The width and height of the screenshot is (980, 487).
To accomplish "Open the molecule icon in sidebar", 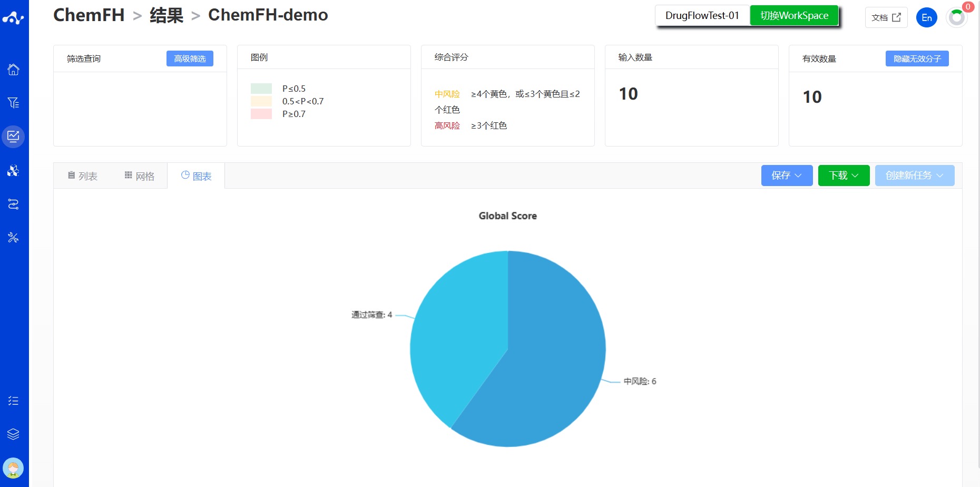I will tap(13, 170).
